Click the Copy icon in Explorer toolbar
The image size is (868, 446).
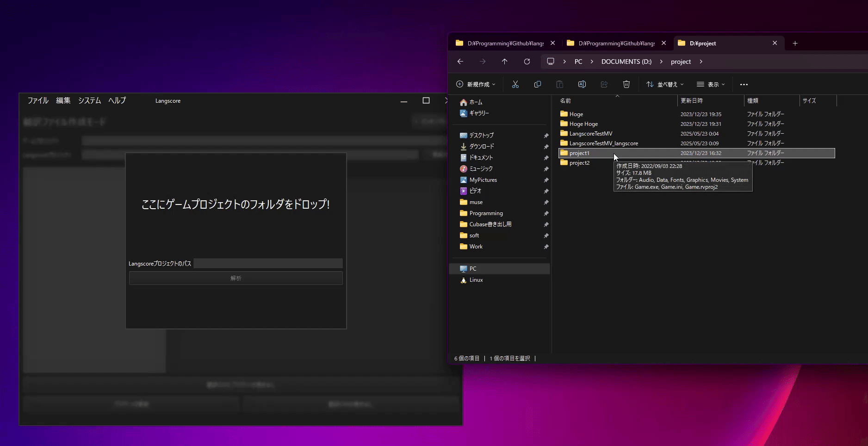537,84
